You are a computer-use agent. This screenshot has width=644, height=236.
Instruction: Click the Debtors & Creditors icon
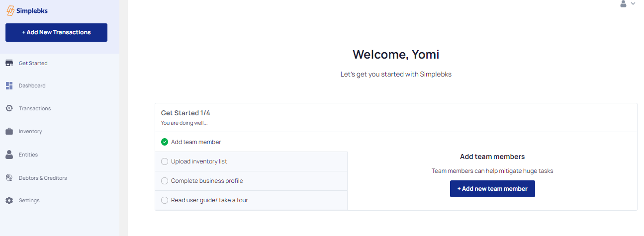click(9, 178)
